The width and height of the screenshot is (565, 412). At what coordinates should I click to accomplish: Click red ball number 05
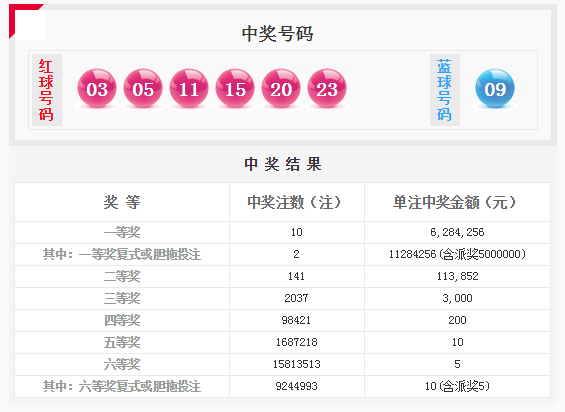pos(143,88)
